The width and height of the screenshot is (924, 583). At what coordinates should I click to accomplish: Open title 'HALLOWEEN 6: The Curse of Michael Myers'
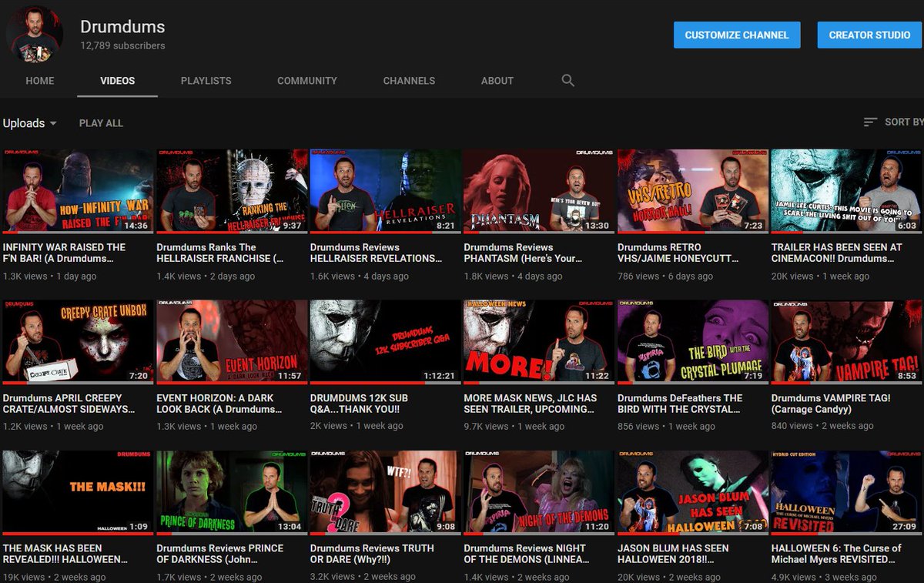[x=837, y=554]
